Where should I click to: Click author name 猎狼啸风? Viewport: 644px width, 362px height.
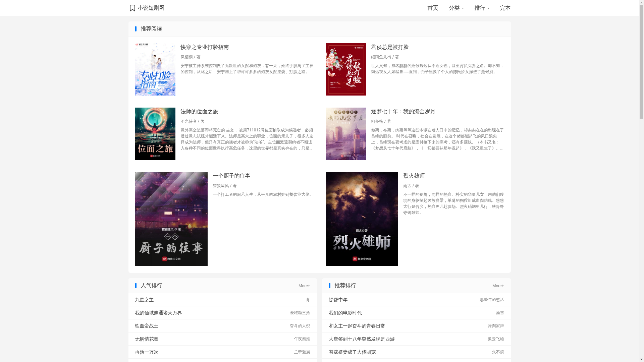[221, 186]
